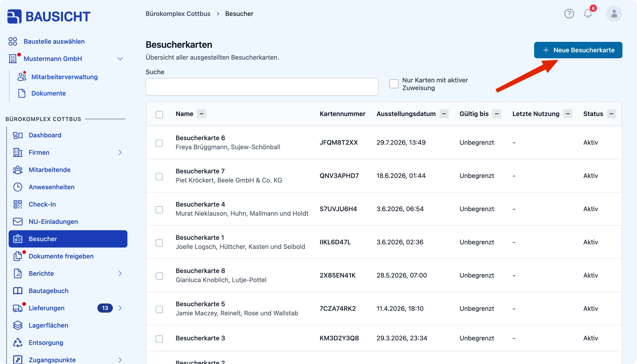Click the Mustermann GmbH building icon

[x=13, y=58]
